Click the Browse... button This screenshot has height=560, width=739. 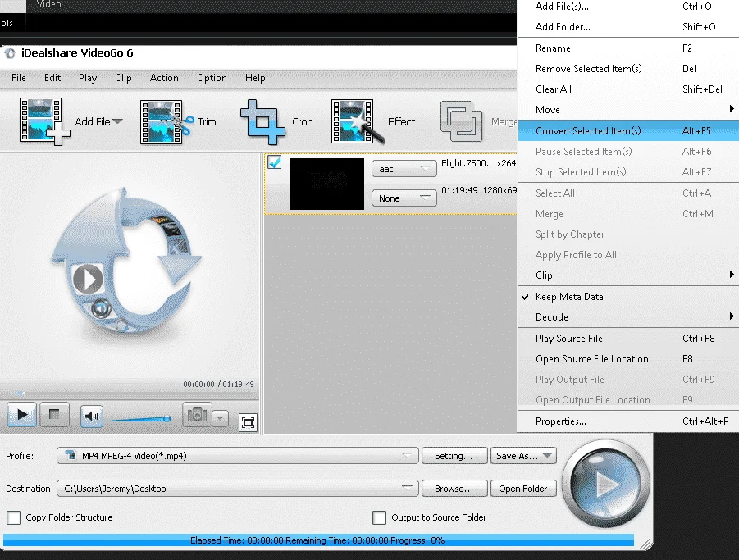point(454,489)
